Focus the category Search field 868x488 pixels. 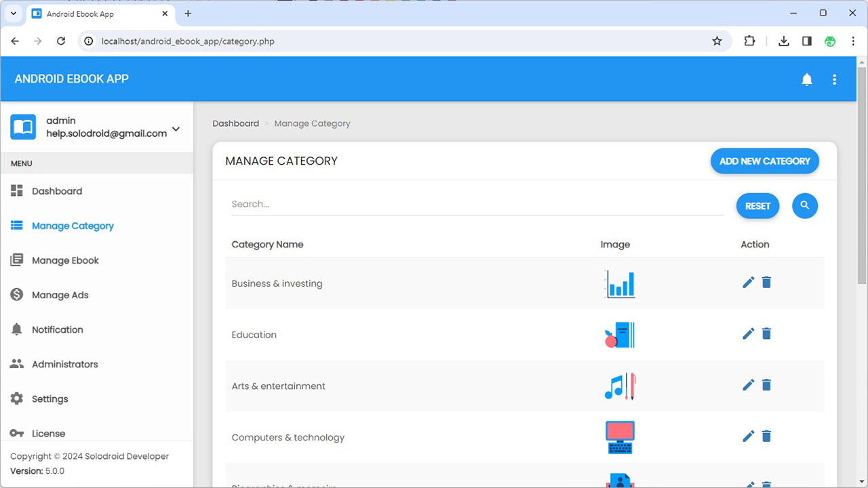coord(477,204)
